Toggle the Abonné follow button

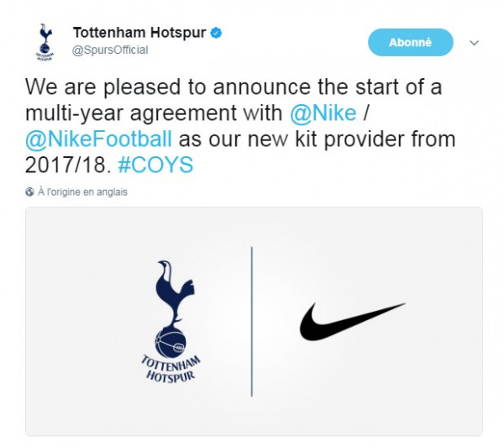point(410,42)
